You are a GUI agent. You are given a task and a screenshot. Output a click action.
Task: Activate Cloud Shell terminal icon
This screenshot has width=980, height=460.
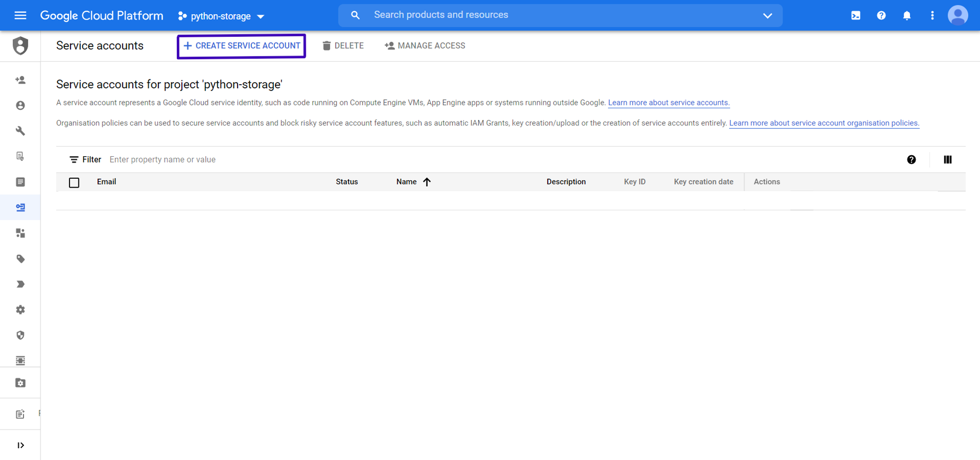tap(856, 15)
